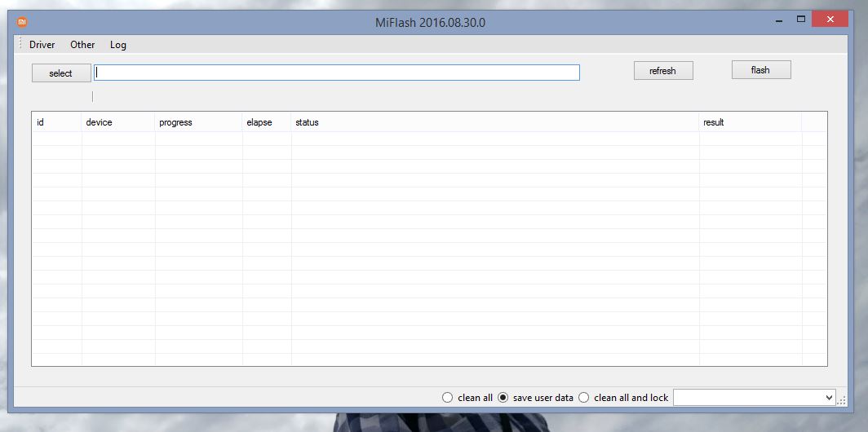Open the Driver menu

(x=42, y=45)
